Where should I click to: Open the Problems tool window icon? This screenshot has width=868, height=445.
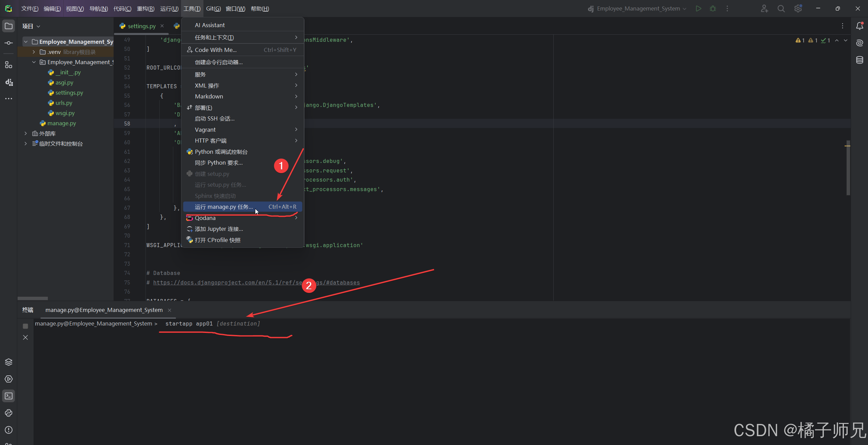[8, 430]
